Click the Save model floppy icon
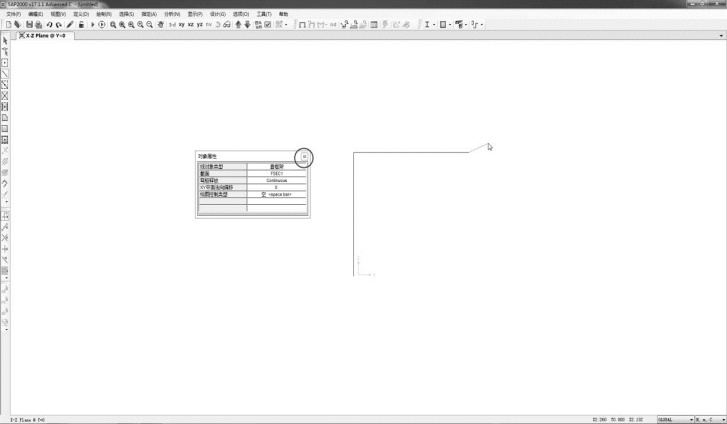Screen dimensions: 727x424 [30, 25]
